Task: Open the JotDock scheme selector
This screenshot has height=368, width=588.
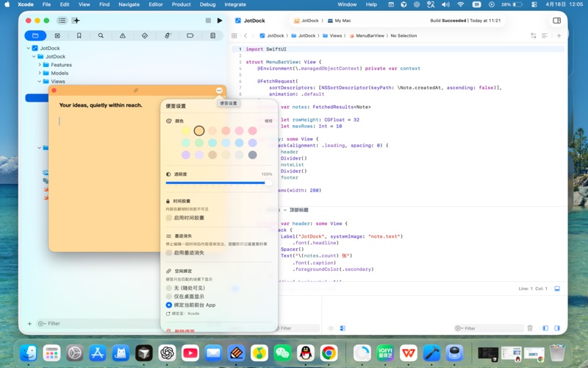Action: (306, 21)
